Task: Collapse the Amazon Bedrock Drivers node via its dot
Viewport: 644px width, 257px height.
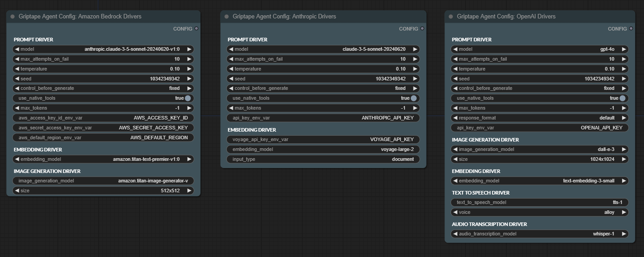Action: point(13,17)
